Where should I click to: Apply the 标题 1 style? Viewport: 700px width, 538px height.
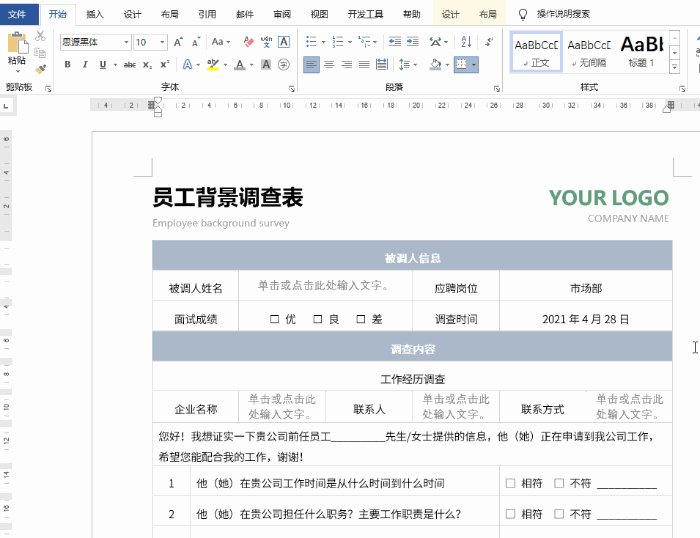click(641, 48)
